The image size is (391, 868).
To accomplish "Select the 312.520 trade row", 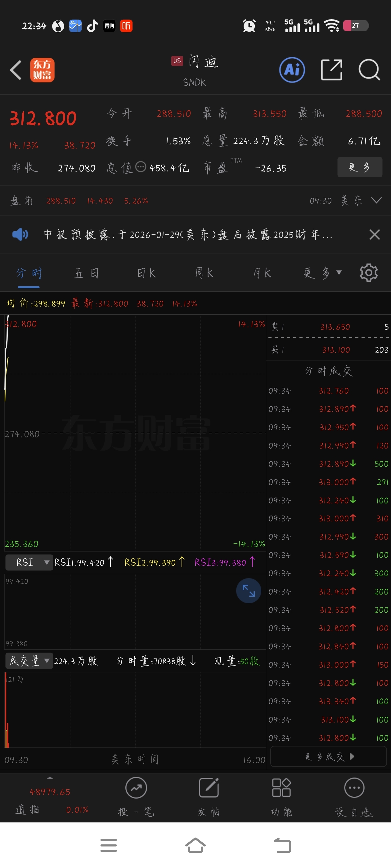I will (329, 610).
